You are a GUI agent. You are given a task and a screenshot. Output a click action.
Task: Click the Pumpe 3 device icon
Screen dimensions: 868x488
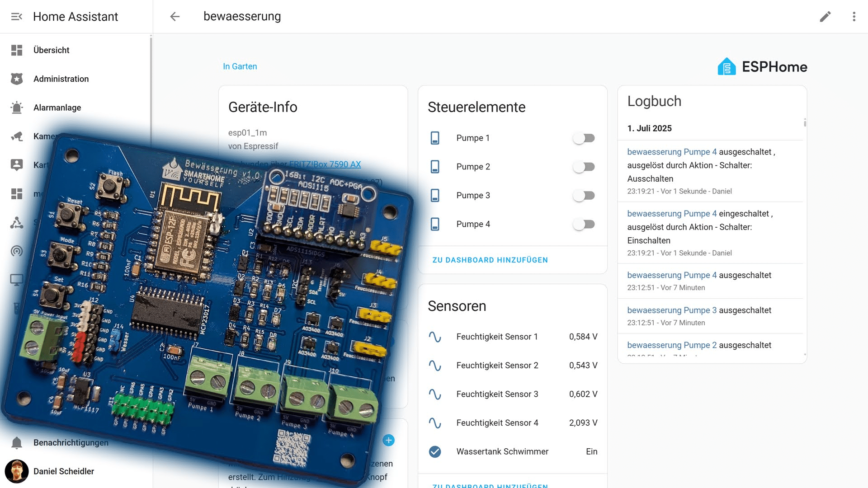coord(435,195)
